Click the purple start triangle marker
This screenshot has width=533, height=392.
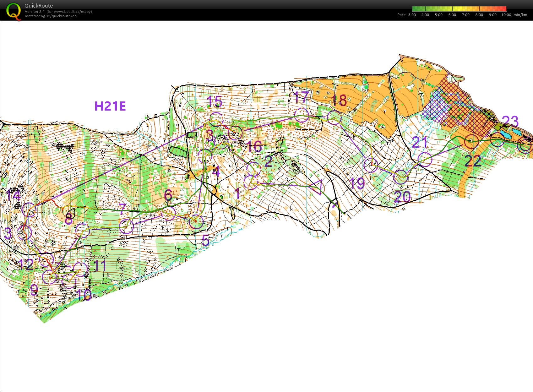point(317,187)
